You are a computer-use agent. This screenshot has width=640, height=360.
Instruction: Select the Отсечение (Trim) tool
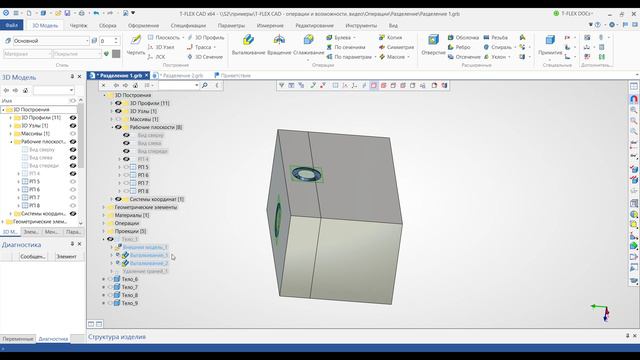point(464,57)
